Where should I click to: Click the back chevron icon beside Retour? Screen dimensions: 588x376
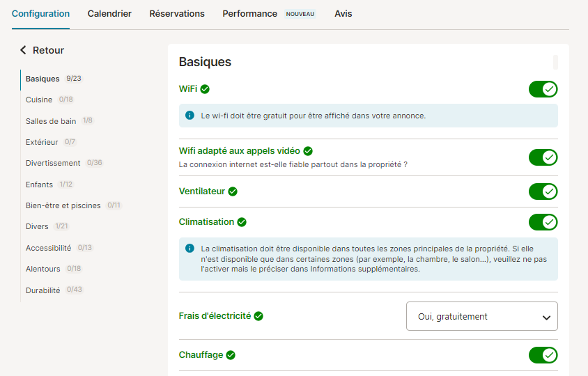click(23, 50)
